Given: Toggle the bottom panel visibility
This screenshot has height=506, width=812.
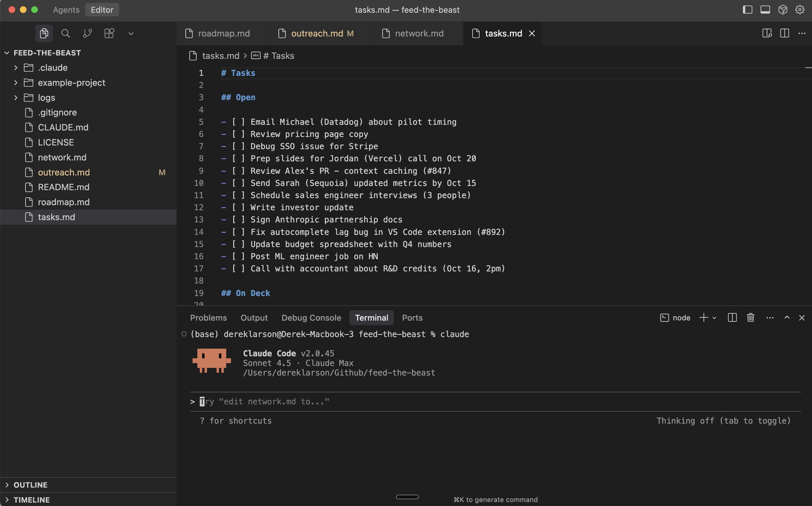Looking at the screenshot, I should (x=765, y=10).
